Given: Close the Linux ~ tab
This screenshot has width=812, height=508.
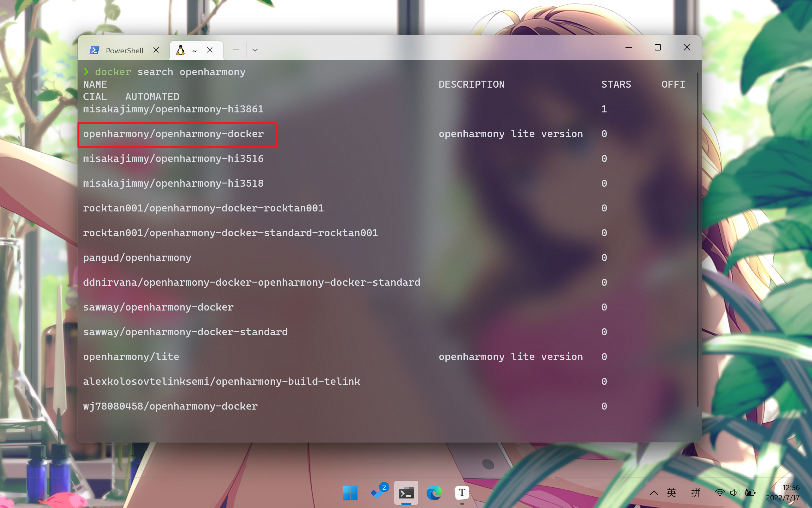Looking at the screenshot, I should click(210, 50).
